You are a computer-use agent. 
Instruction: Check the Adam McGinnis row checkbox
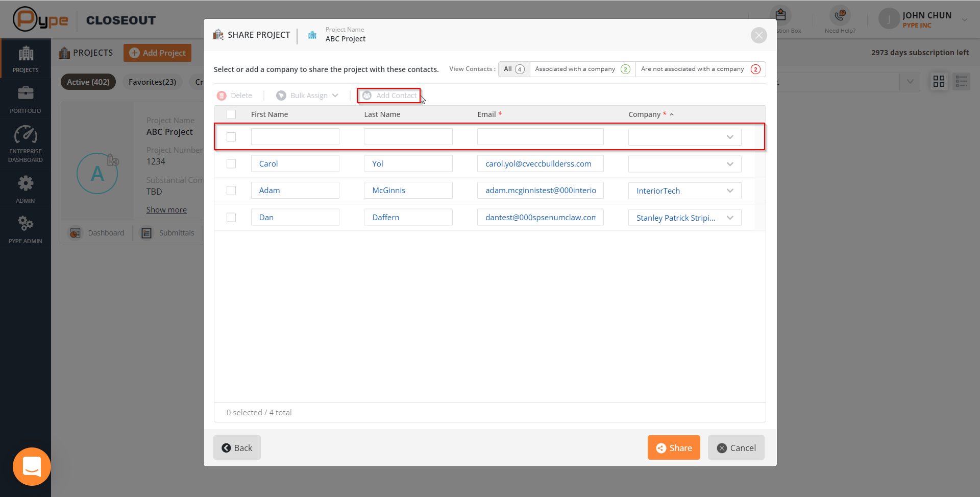tap(231, 191)
